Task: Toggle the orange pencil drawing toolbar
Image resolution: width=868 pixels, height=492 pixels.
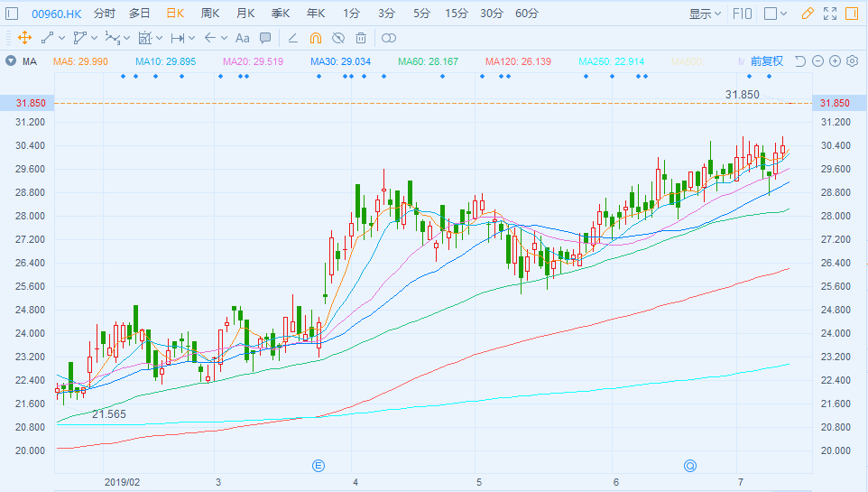Action: [x=808, y=14]
